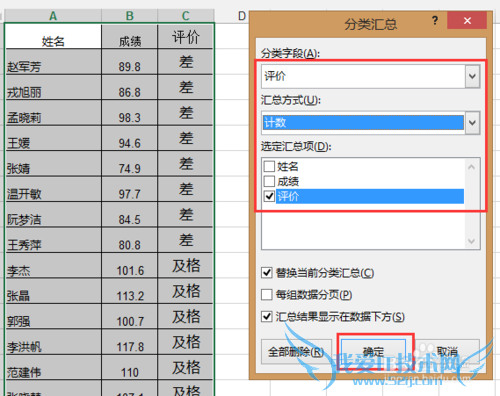Click score cell 100.7
The height and width of the screenshot is (396, 500).
pyautogui.click(x=130, y=316)
